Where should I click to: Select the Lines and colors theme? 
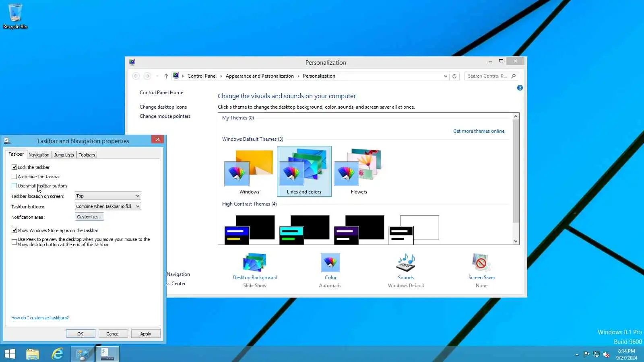[x=304, y=171]
